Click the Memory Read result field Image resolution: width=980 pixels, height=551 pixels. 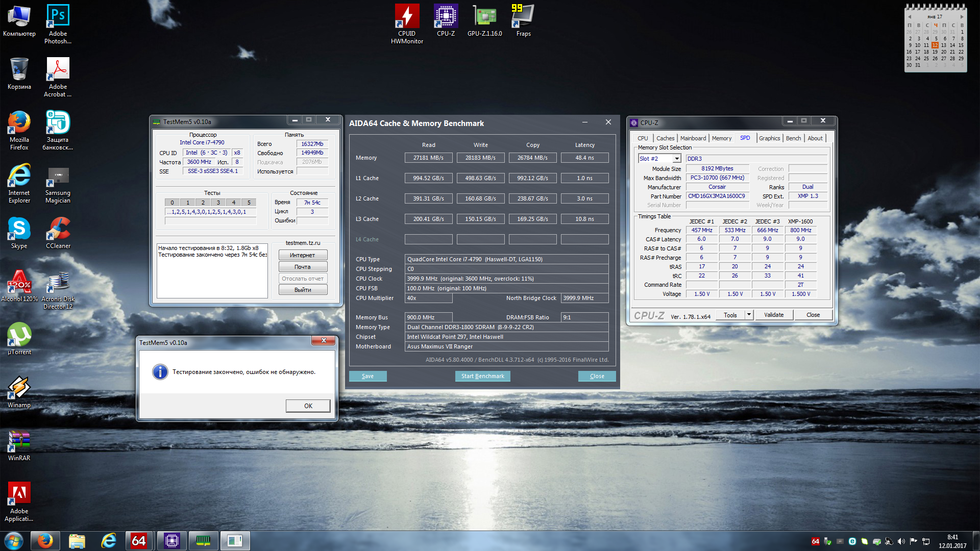(428, 158)
